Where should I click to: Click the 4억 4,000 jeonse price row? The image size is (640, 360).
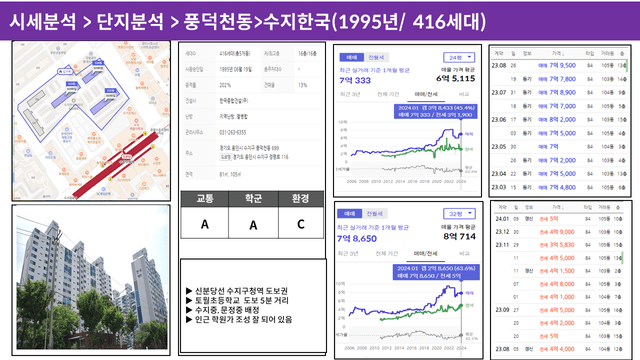[x=559, y=349]
